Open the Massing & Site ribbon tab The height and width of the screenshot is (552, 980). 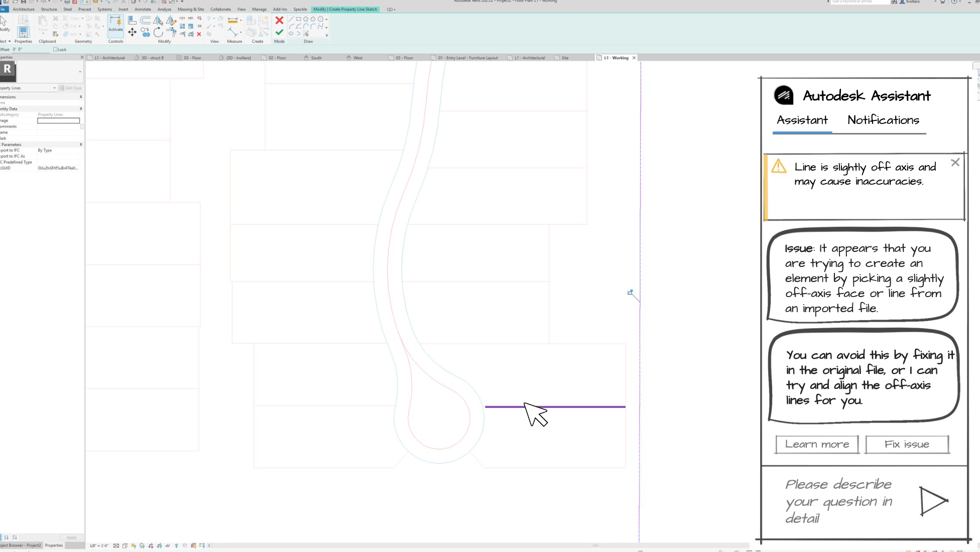(x=191, y=9)
